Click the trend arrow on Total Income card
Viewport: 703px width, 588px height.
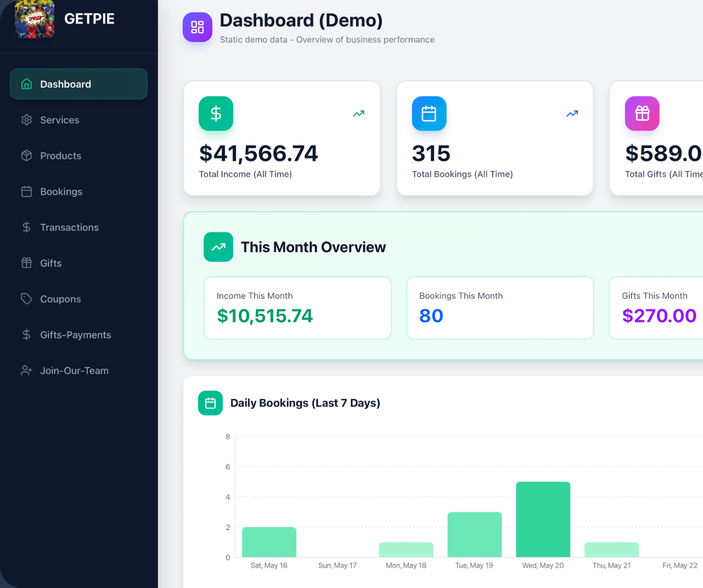pyautogui.click(x=358, y=114)
